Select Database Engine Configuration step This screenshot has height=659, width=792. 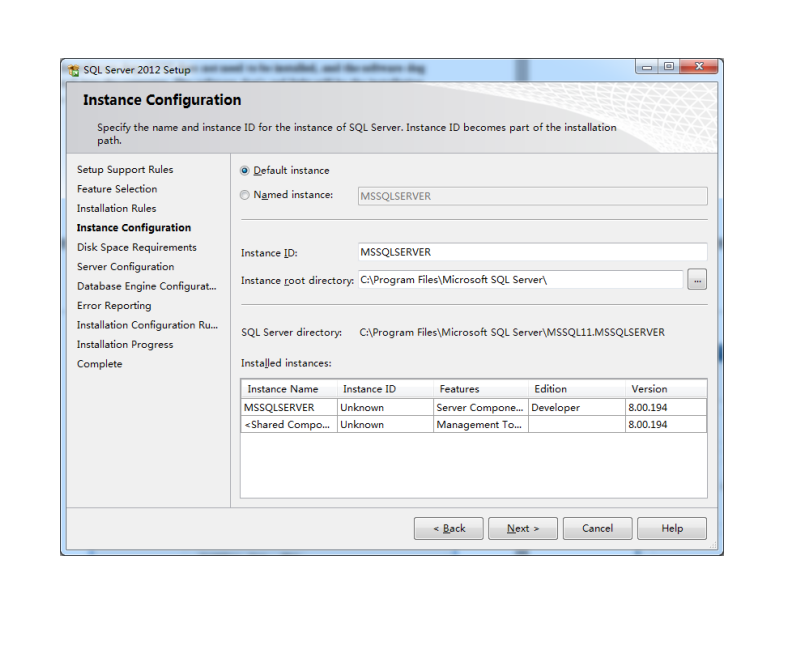pyautogui.click(x=146, y=286)
